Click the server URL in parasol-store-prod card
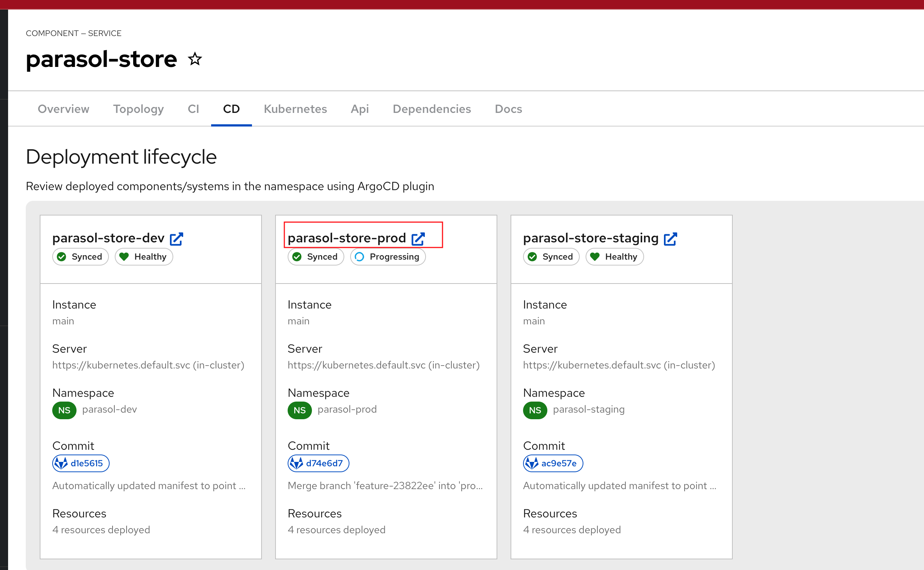 (383, 365)
